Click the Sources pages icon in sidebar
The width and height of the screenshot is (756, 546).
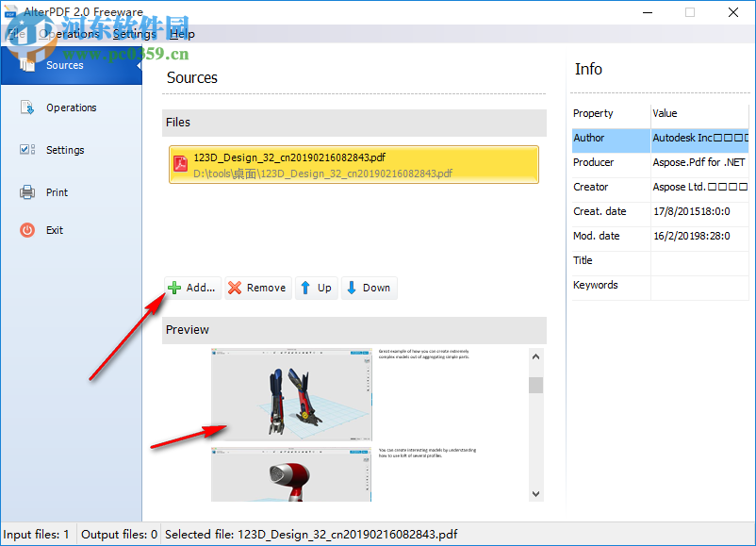click(27, 65)
